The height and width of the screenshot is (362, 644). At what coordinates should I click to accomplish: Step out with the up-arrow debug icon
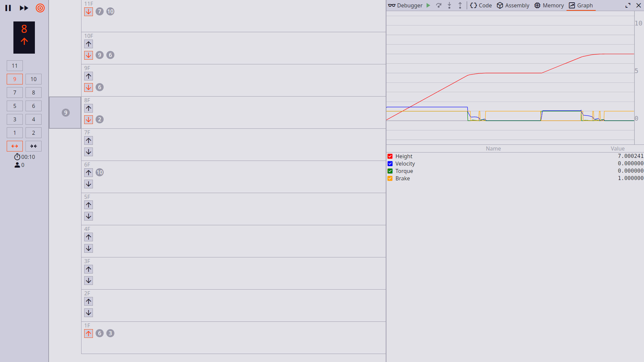click(460, 5)
